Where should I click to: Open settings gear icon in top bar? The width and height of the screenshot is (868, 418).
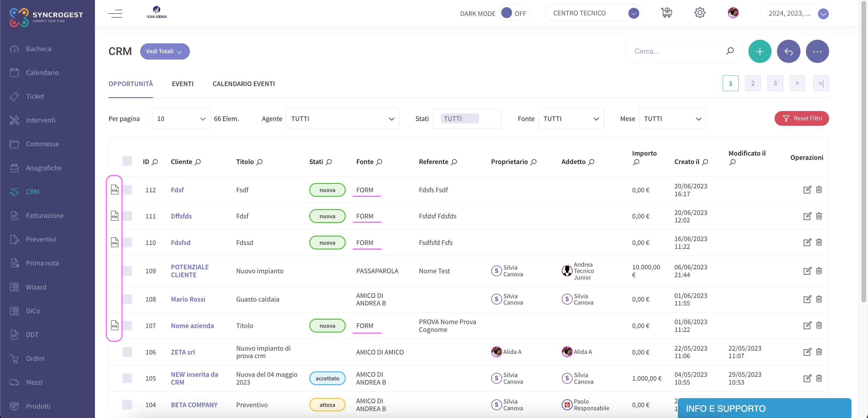(x=700, y=13)
